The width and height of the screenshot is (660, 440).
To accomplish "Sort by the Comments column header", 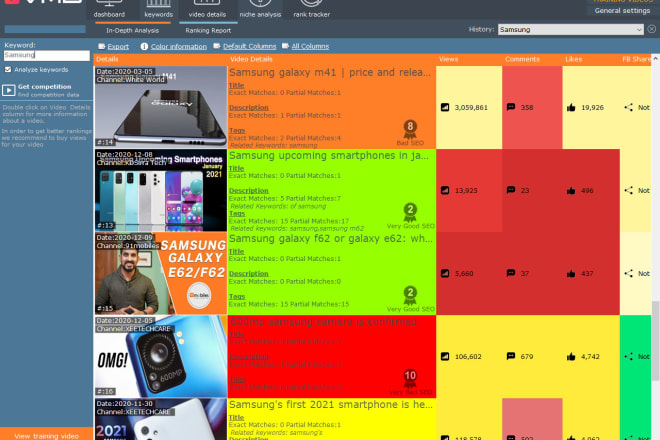I will [522, 59].
